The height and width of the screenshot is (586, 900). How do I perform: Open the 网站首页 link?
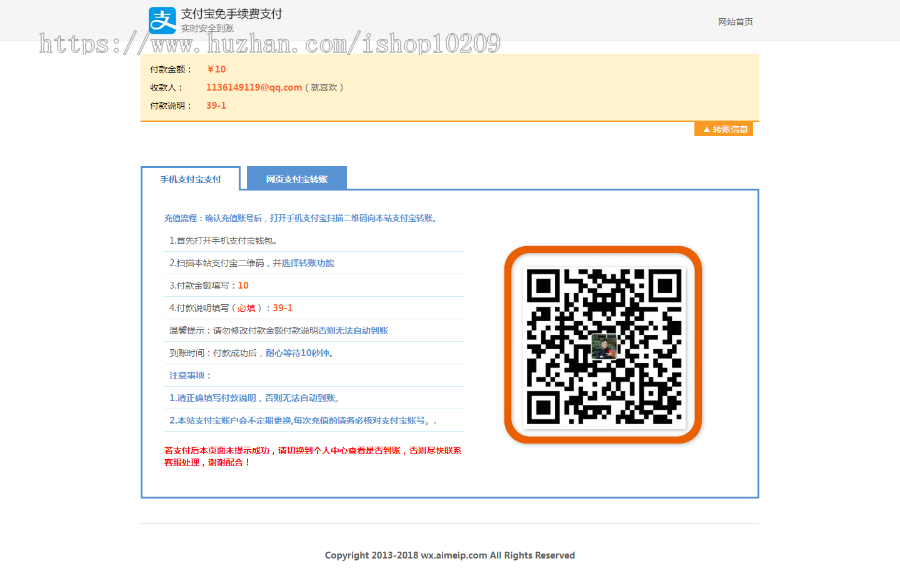(x=735, y=22)
